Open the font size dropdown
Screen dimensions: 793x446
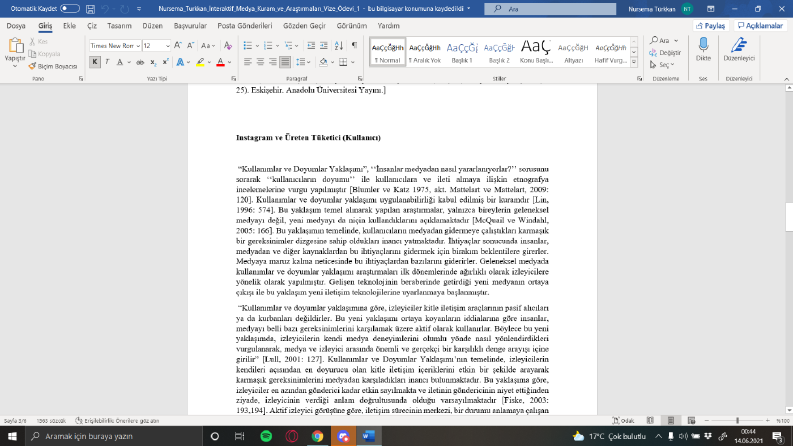click(167, 46)
